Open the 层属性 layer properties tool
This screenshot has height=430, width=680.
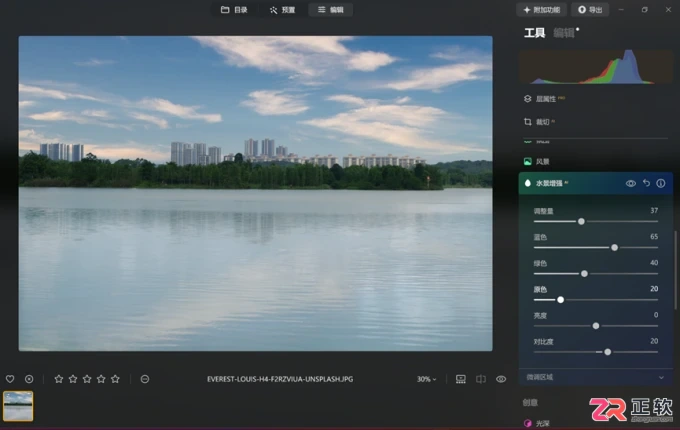click(x=546, y=99)
